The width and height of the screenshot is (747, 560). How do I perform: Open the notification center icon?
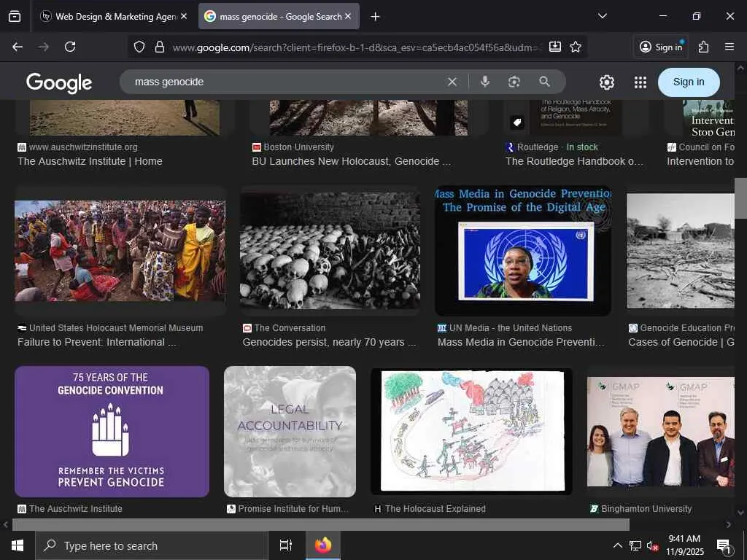pyautogui.click(x=724, y=546)
